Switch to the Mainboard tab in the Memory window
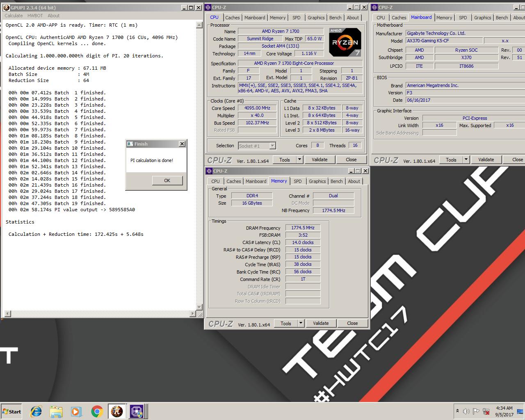This screenshot has width=525, height=420. pyautogui.click(x=256, y=181)
